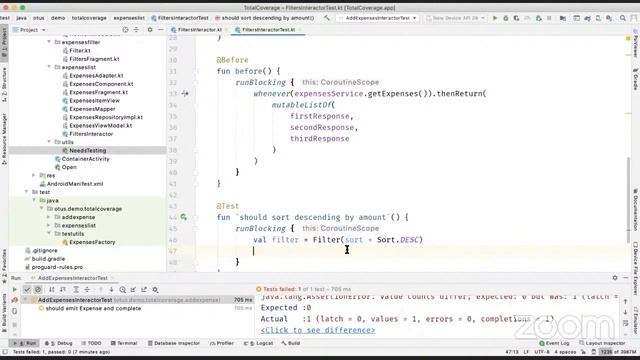Open the Structure side tool window
The height and width of the screenshot is (360, 640).
pos(4,84)
